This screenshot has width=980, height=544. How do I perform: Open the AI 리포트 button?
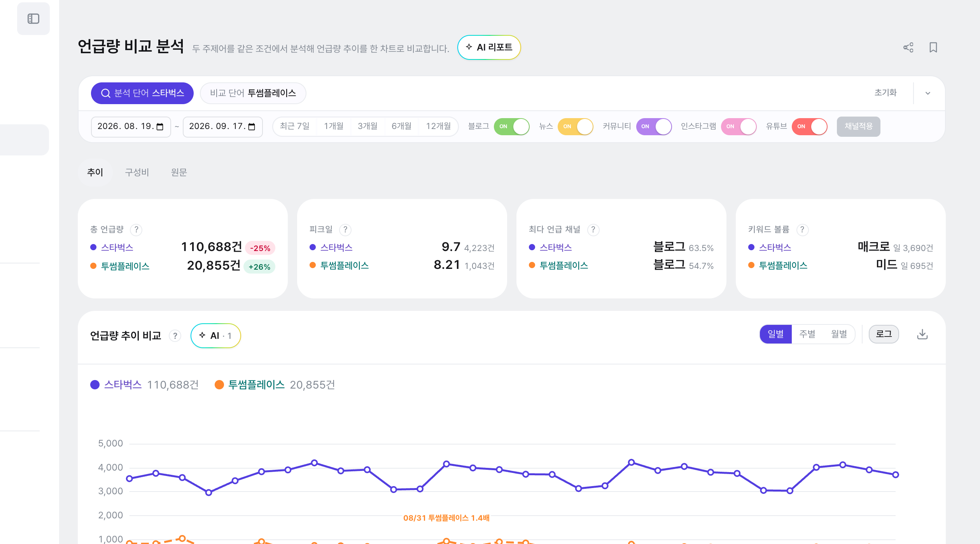click(x=489, y=47)
